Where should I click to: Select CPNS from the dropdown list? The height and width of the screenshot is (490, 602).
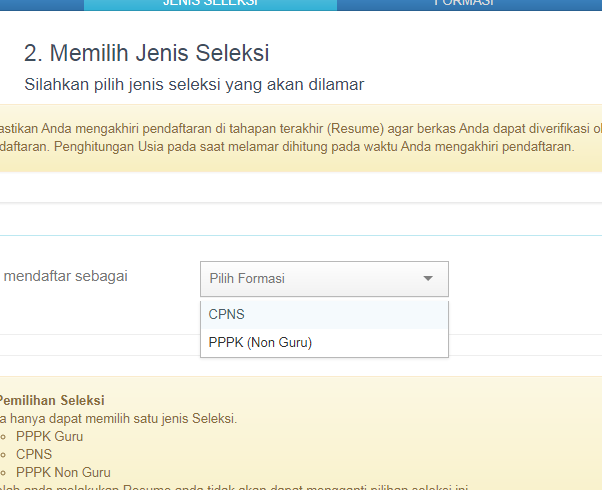[x=324, y=315]
